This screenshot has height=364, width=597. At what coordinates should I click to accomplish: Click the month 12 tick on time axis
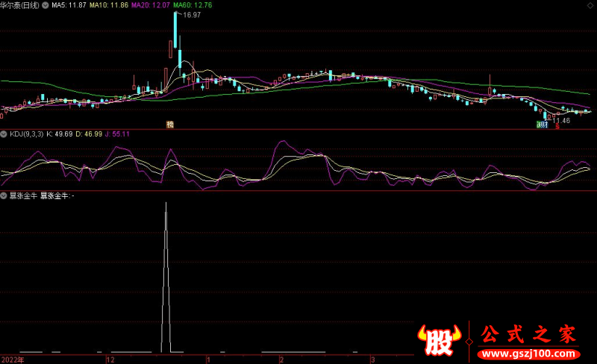coord(110,360)
